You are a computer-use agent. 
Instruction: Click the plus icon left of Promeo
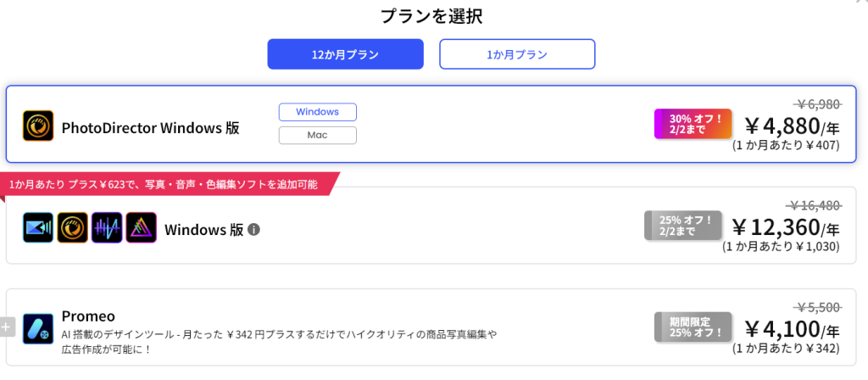click(7, 327)
